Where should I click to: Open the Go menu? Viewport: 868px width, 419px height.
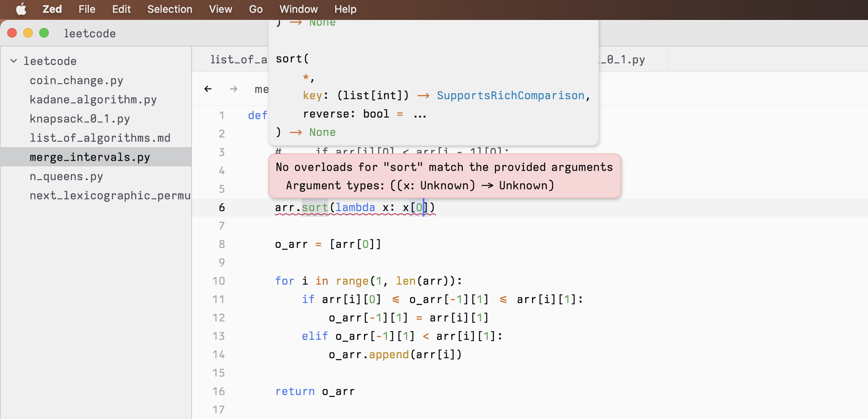tap(256, 9)
